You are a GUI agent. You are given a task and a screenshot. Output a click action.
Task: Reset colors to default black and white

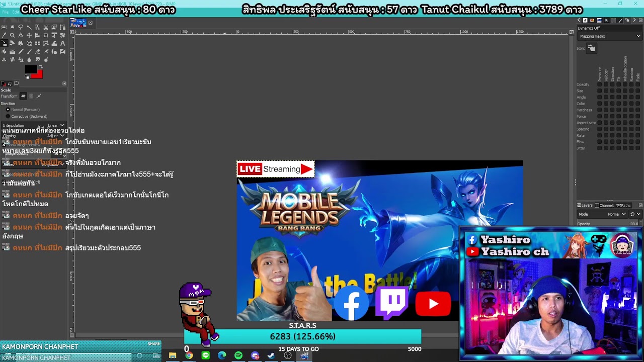pyautogui.click(x=27, y=76)
